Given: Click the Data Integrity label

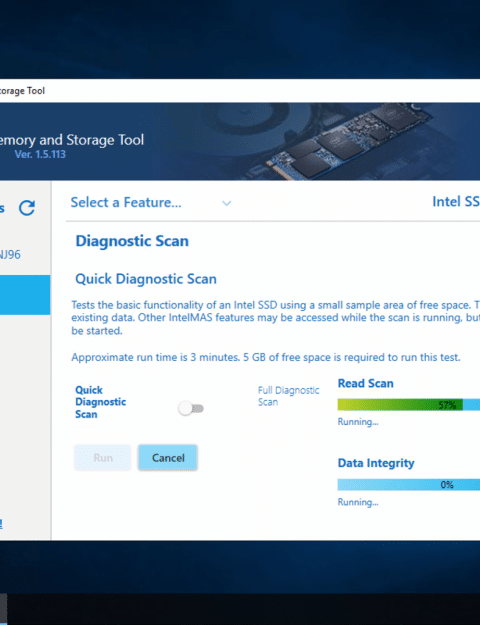Looking at the screenshot, I should pyautogui.click(x=376, y=463).
